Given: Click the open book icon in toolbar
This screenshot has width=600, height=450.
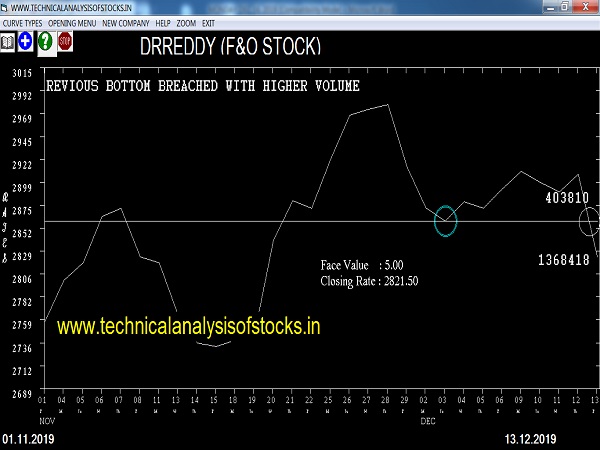Looking at the screenshot, I should coord(8,42).
